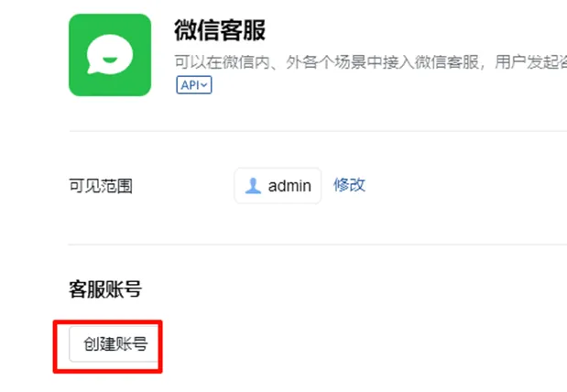
Task: Select the API text label in badge
Action: tap(191, 85)
